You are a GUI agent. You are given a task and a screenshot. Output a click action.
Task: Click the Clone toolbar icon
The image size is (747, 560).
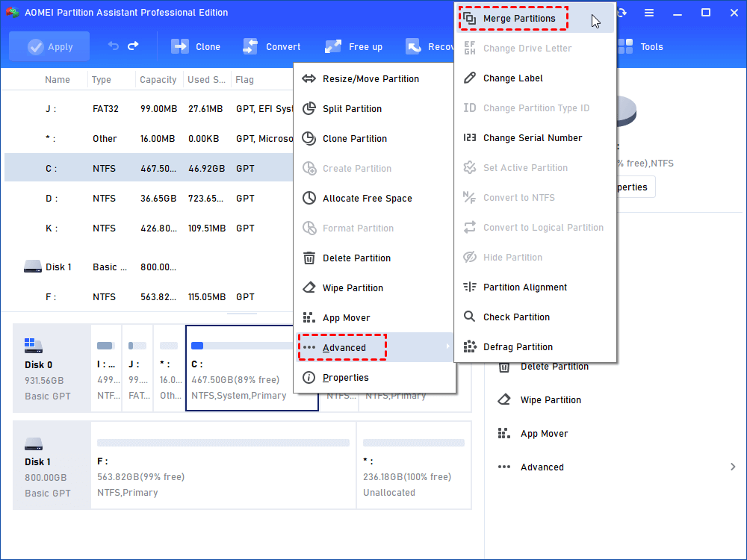point(179,46)
